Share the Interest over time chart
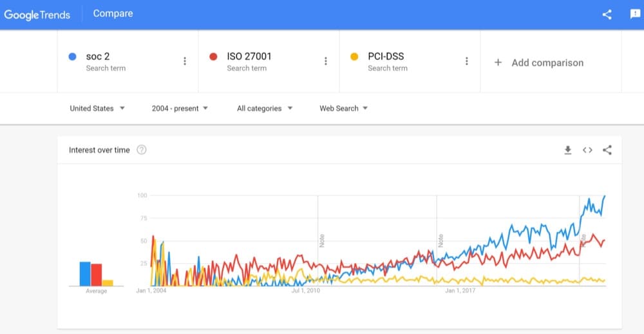Image resolution: width=644 pixels, height=334 pixels. click(x=607, y=150)
